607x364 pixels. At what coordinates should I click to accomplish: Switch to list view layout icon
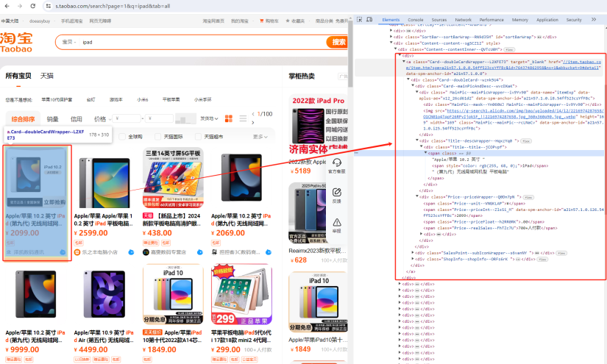coord(243,118)
